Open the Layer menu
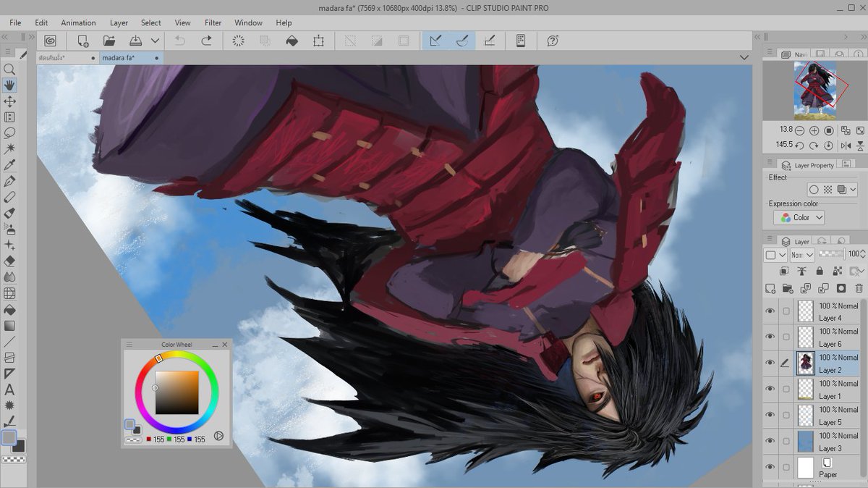 [119, 22]
